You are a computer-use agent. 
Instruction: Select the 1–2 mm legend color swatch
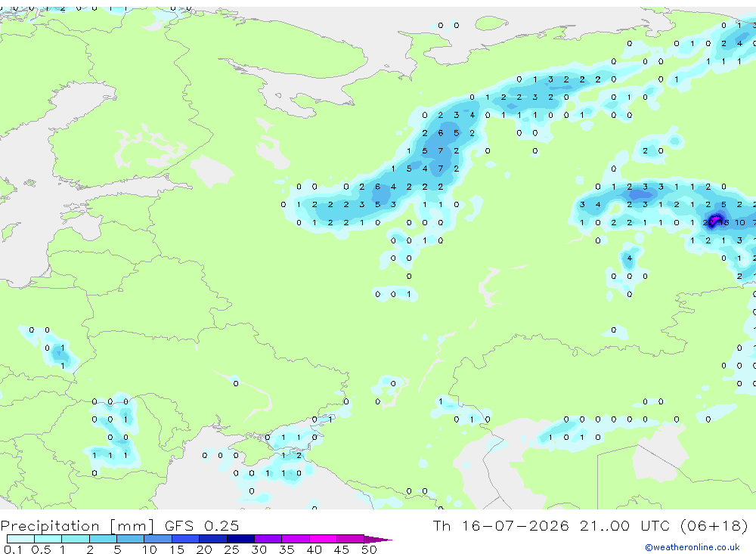pos(75,539)
